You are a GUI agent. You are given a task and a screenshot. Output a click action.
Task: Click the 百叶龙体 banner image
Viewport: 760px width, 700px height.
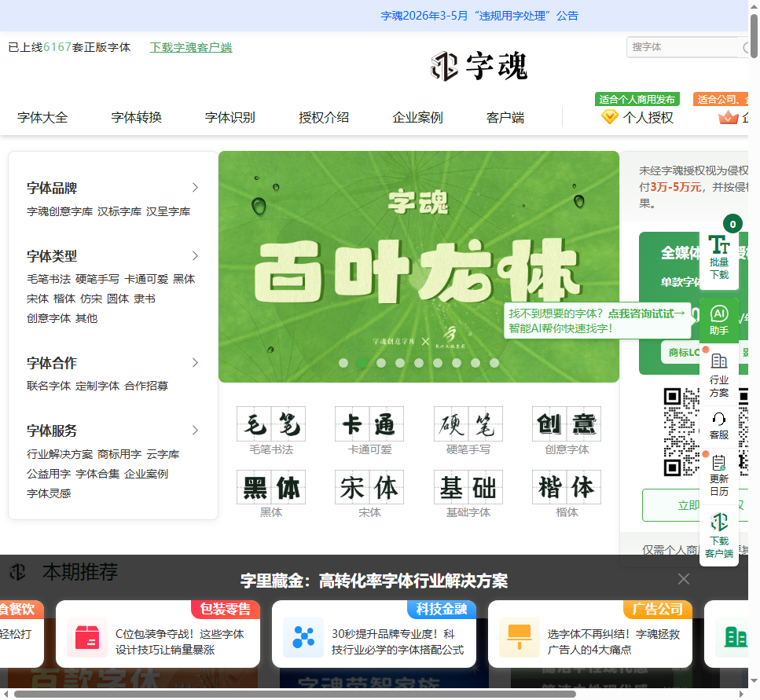(419, 266)
